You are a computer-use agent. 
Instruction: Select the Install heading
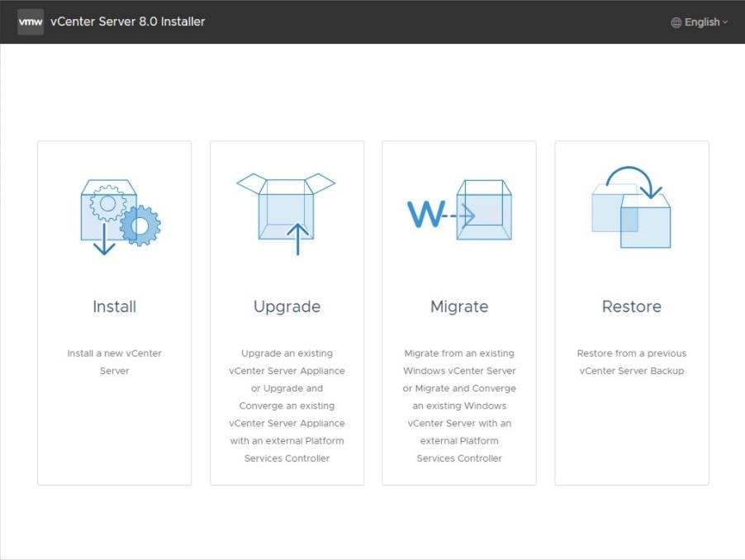coord(115,306)
